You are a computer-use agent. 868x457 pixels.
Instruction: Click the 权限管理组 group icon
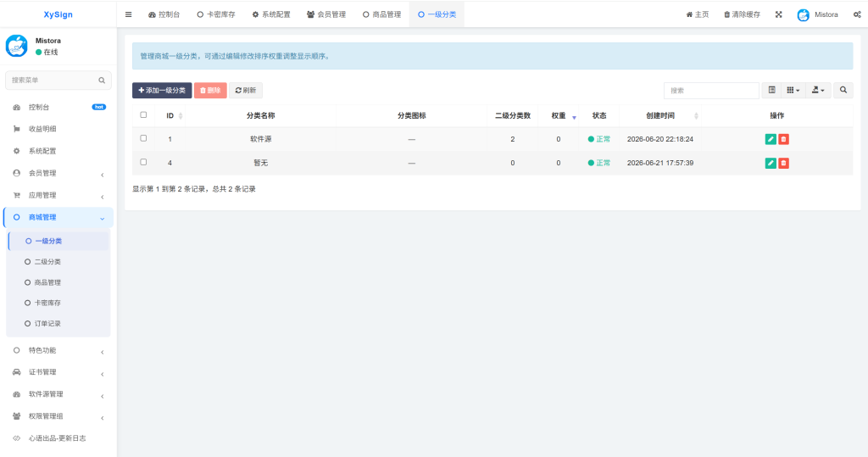point(17,416)
